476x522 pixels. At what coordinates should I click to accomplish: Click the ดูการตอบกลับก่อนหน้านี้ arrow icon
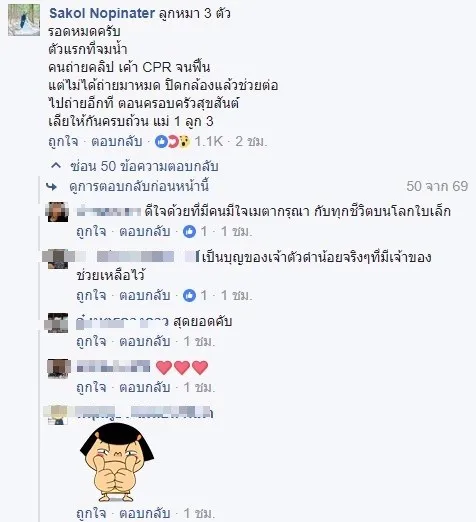coord(52,187)
